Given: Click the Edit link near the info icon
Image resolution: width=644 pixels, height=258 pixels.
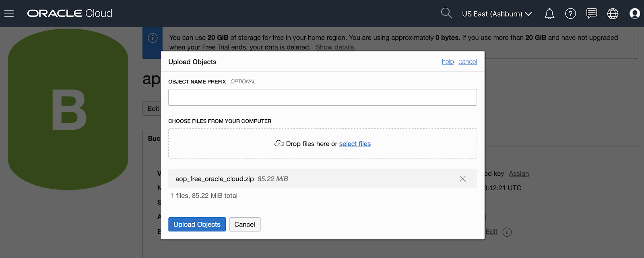Looking at the screenshot, I should (491, 232).
